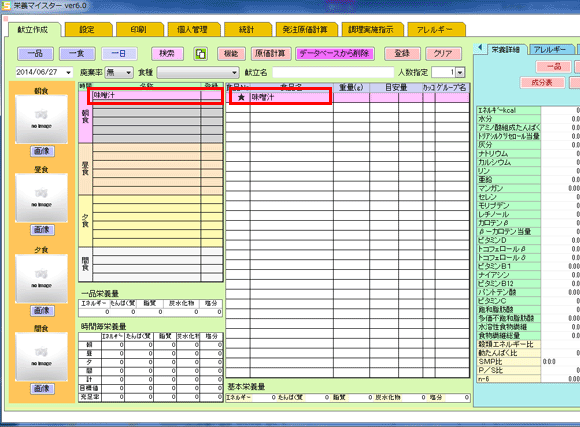Click the star icon beside 味噌汁
This screenshot has width=580, height=427.
pos(241,97)
